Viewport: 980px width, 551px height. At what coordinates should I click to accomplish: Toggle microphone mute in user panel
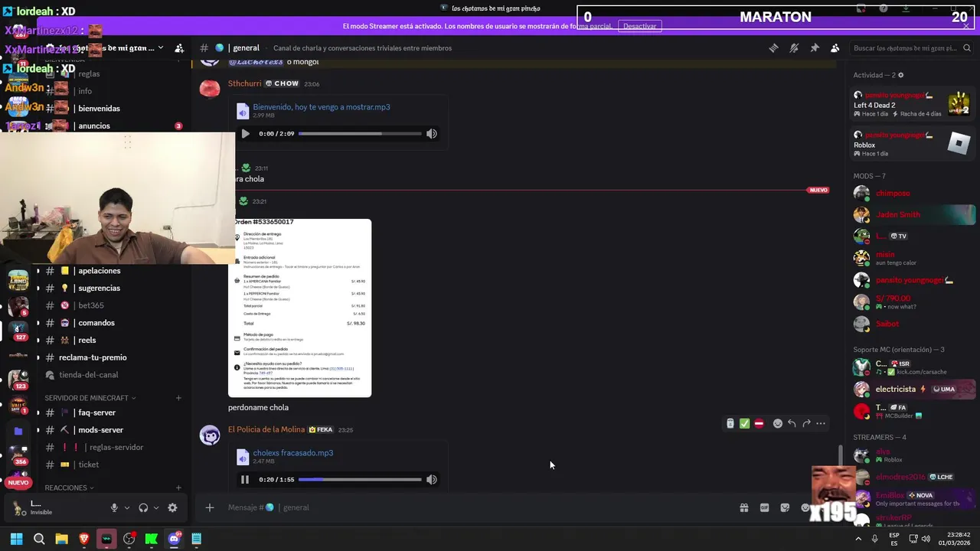114,507
